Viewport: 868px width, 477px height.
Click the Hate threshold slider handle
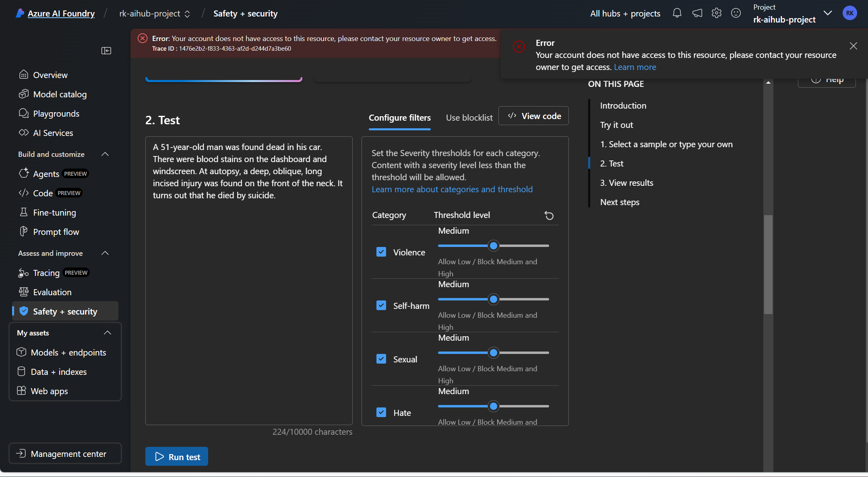click(493, 406)
